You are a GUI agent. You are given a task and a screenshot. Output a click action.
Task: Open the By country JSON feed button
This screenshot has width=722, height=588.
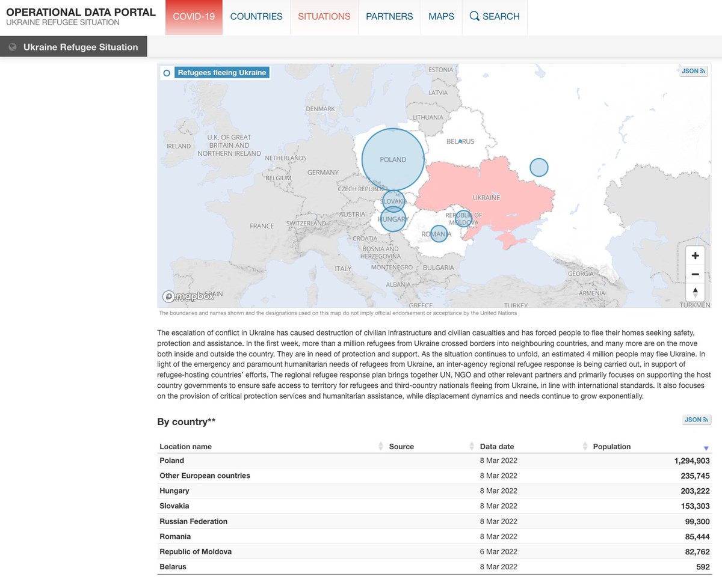click(697, 420)
